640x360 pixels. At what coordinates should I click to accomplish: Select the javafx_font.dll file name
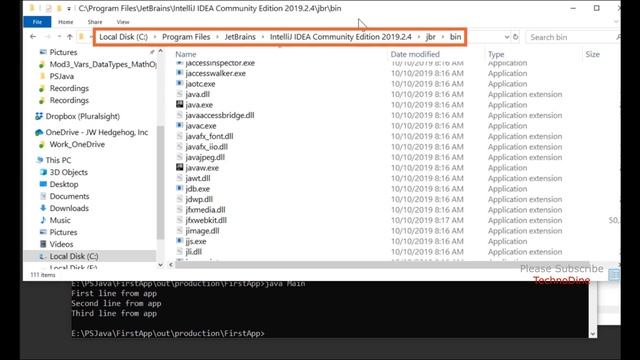click(209, 136)
